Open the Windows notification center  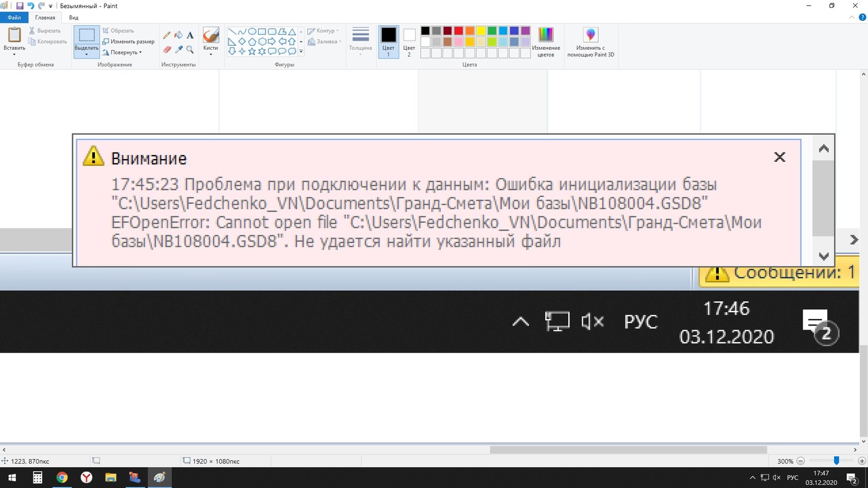(852, 478)
